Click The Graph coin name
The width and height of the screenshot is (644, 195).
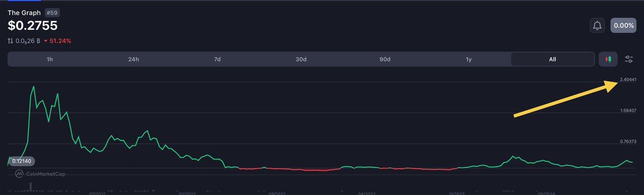coord(24,12)
